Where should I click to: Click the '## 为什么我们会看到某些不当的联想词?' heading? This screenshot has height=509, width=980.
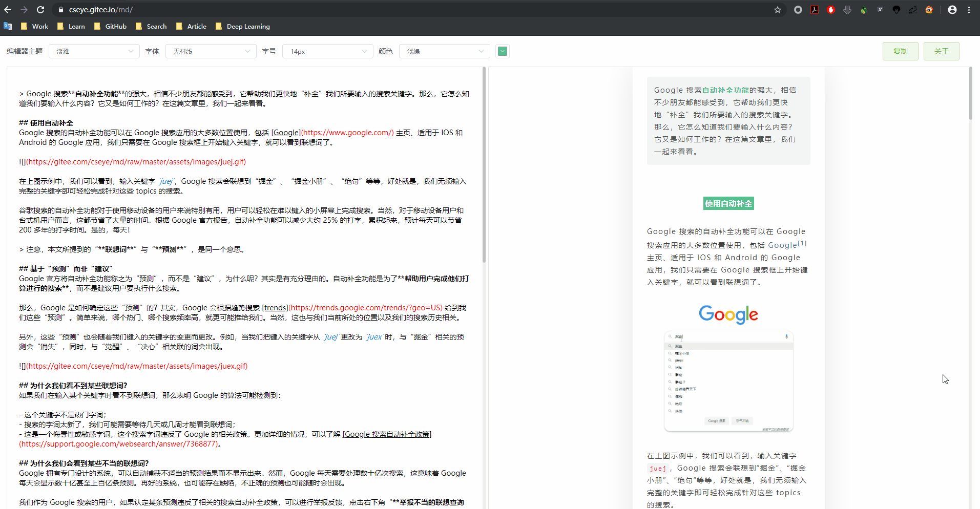tap(84, 463)
